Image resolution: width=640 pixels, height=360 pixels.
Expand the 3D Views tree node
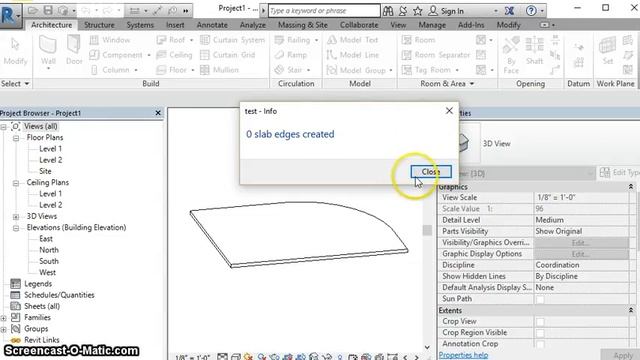[16, 217]
